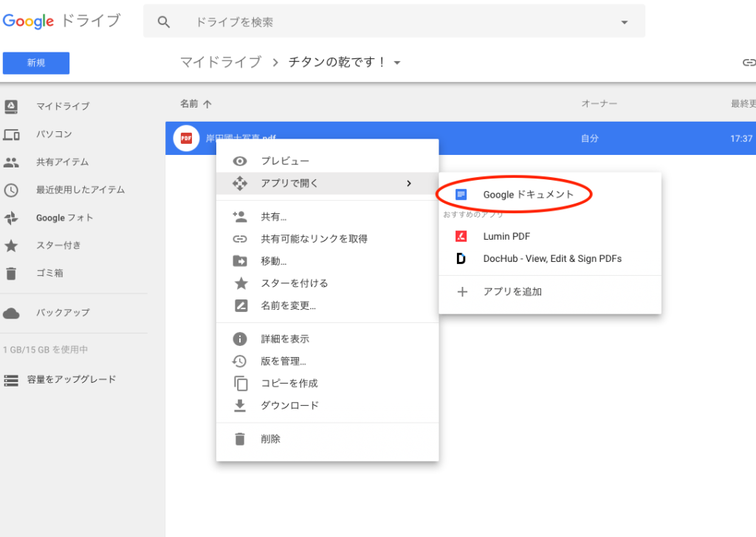This screenshot has width=756, height=537.
Task: Expand the チタンの乾です！ folder dropdown
Action: tap(397, 63)
